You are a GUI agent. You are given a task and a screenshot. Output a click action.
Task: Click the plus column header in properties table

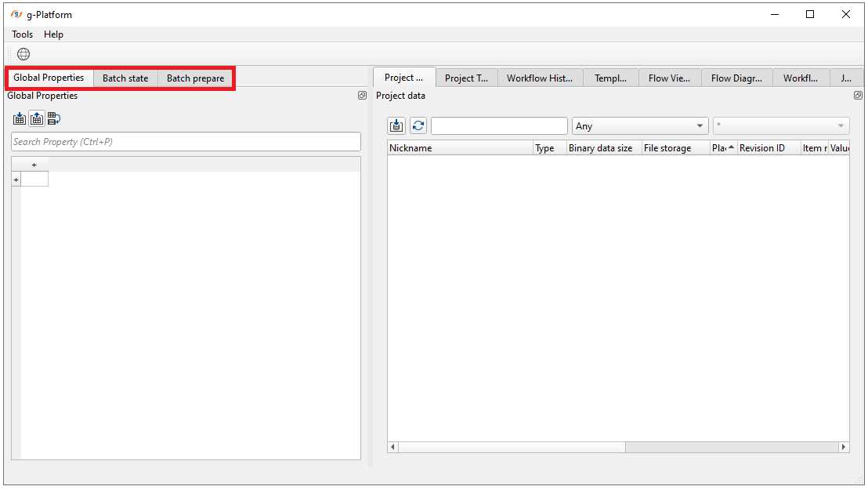pyautogui.click(x=34, y=165)
